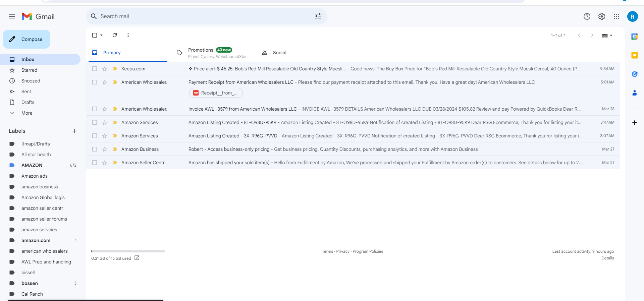This screenshot has width=644, height=301.
Task: Open the More options three-dot menu
Action: (128, 35)
